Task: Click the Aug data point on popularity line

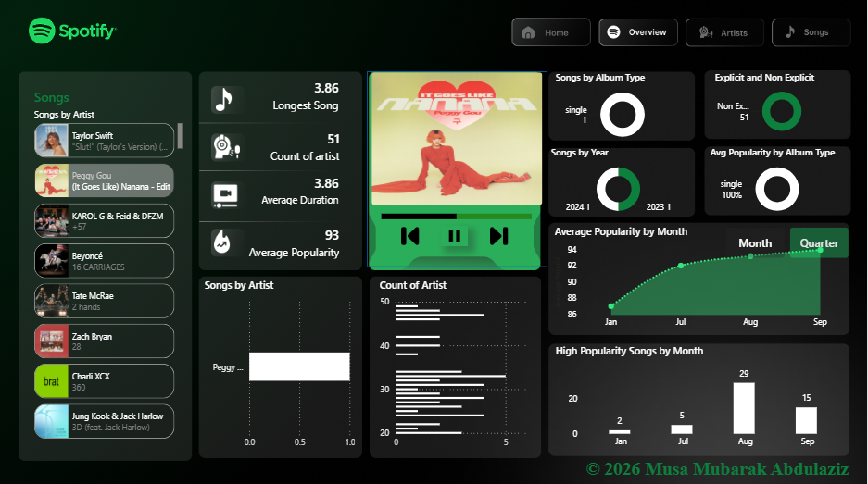Action: click(750, 256)
